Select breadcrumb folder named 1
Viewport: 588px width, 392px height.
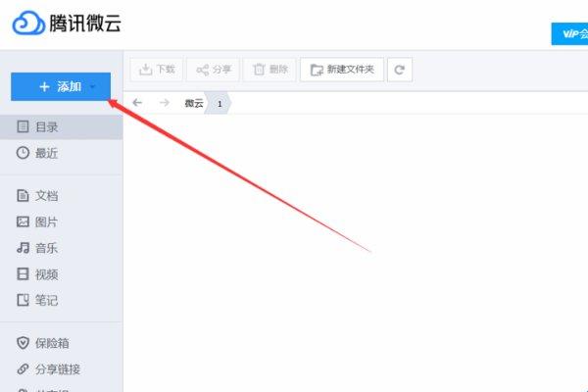[x=220, y=103]
